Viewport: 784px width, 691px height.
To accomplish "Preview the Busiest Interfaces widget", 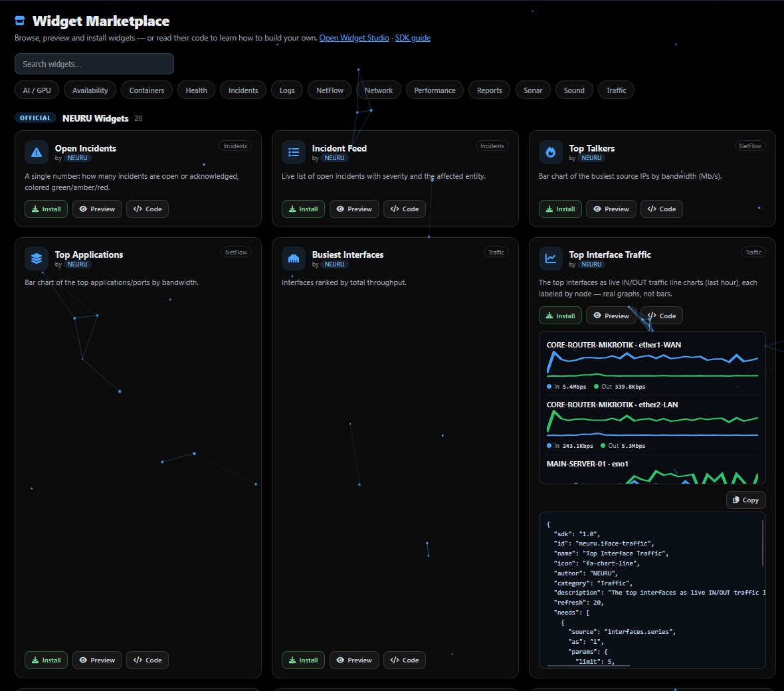I will coord(354,660).
